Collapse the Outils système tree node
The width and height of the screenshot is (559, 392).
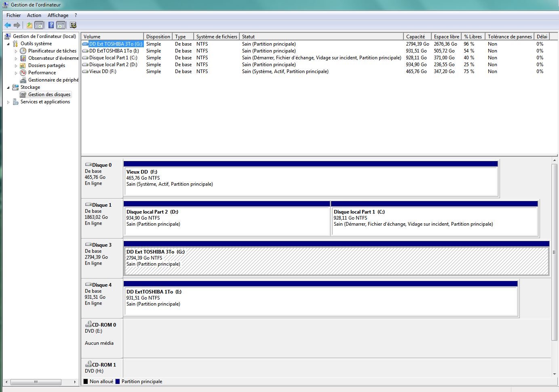[8, 44]
